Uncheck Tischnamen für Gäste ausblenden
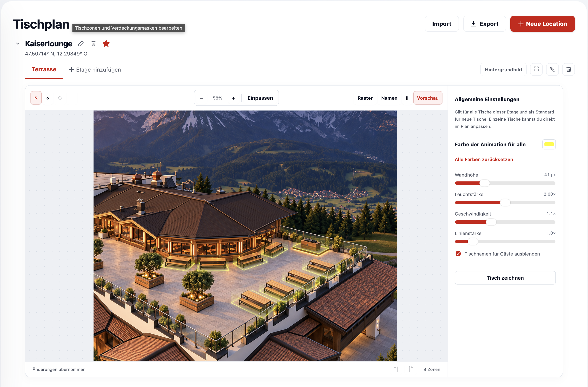The height and width of the screenshot is (387, 588). [458, 254]
